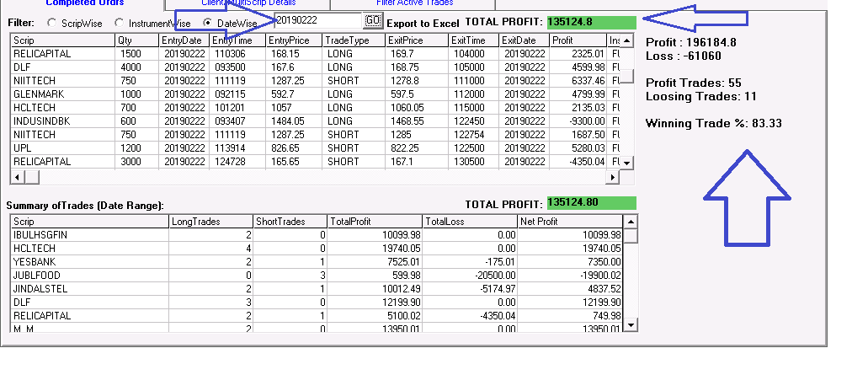868x391 pixels.
Task: Click the entry time 093500 of DLF
Action: click(x=229, y=67)
